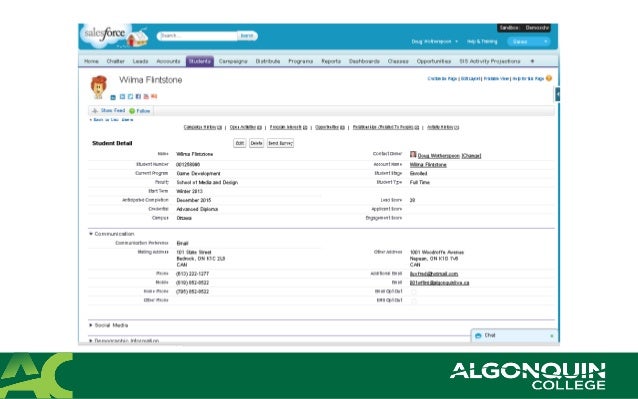Jump to Opportunities related list link
Image resolution: width=638 pixels, height=399 pixels.
pyautogui.click(x=330, y=127)
